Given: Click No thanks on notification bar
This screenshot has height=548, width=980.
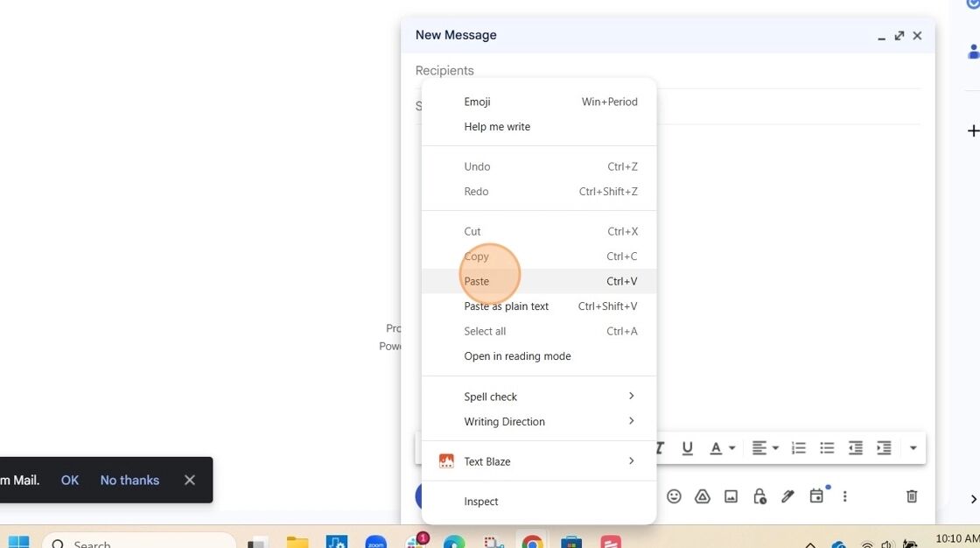Looking at the screenshot, I should click(x=129, y=481).
